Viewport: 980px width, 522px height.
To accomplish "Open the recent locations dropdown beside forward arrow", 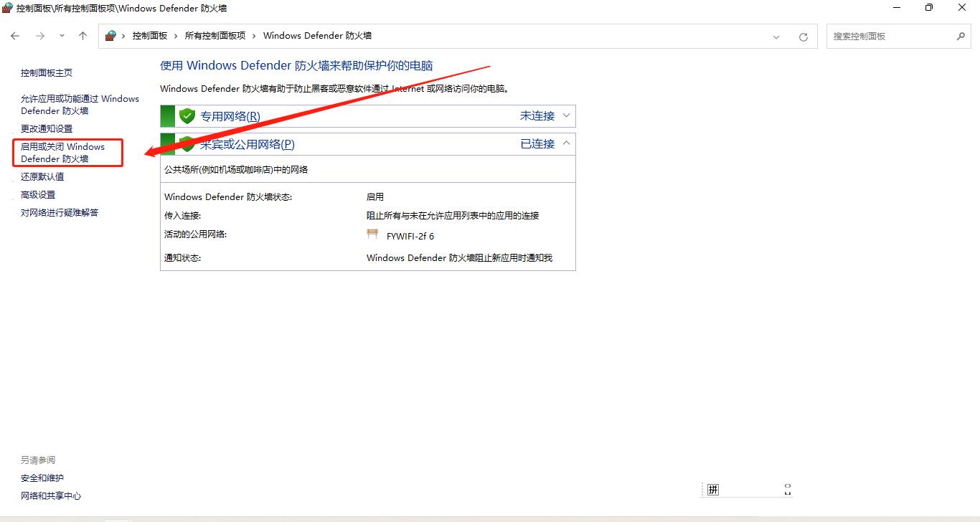I will point(62,36).
